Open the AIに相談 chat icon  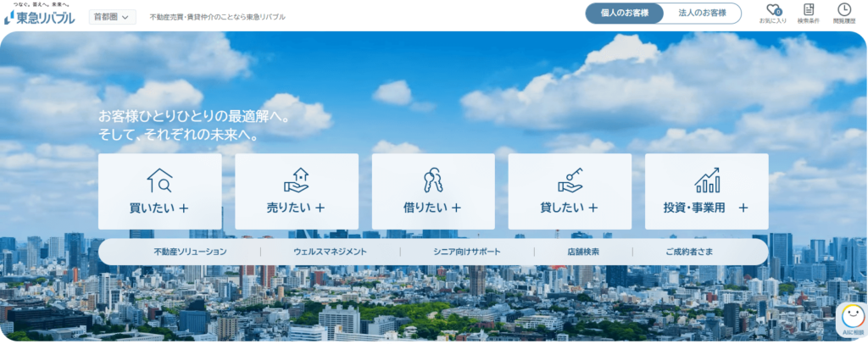click(x=853, y=321)
